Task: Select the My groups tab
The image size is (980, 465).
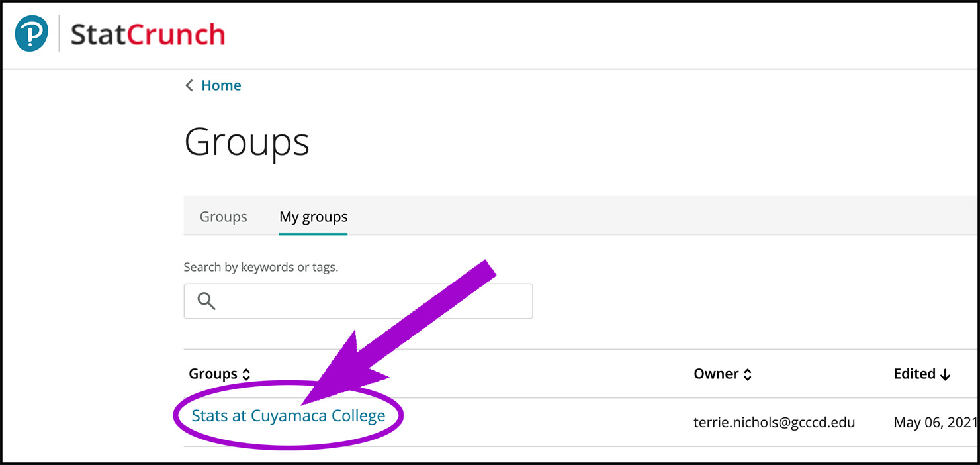Action: pyautogui.click(x=314, y=217)
